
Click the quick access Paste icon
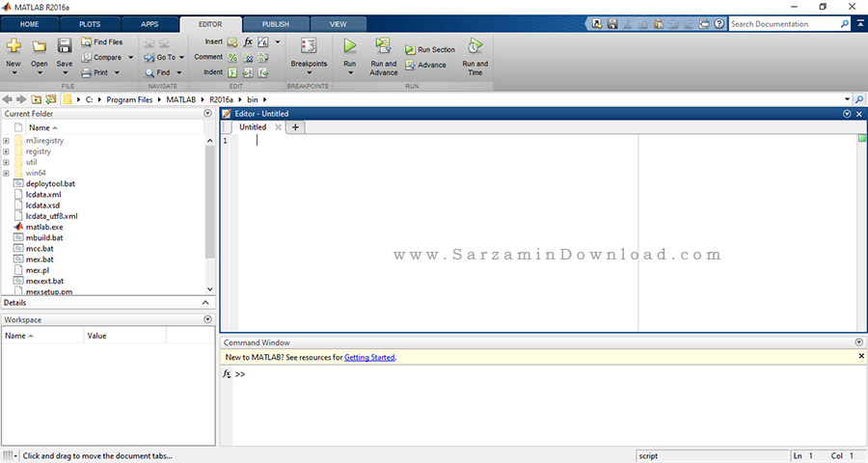pos(658,24)
